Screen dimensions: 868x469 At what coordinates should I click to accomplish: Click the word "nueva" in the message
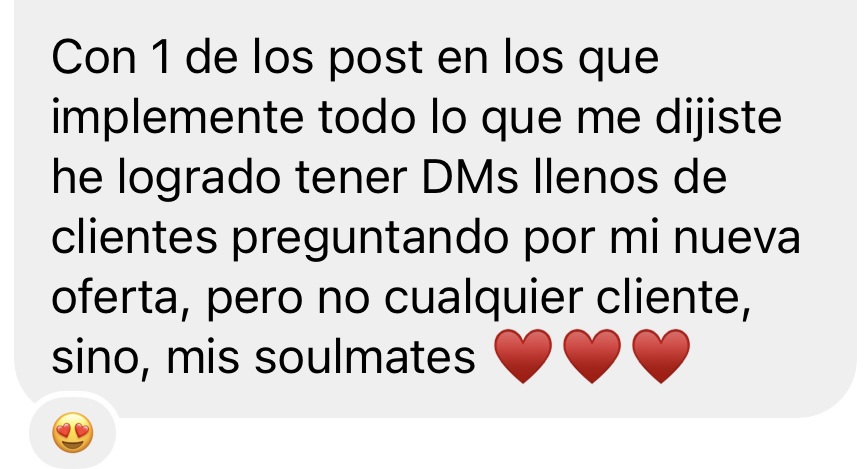click(737, 239)
